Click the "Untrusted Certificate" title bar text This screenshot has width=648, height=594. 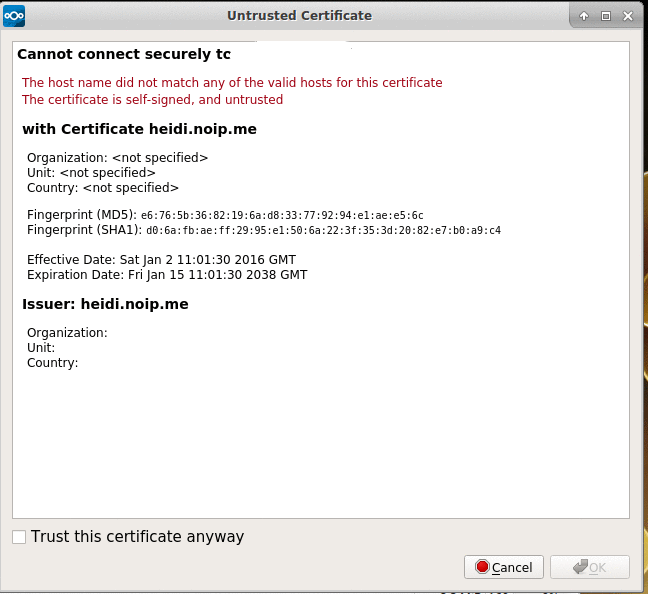coord(299,16)
